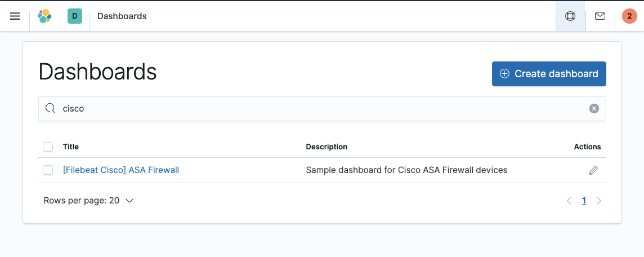Go to previous page arrow
The height and width of the screenshot is (257, 644).
click(x=569, y=201)
